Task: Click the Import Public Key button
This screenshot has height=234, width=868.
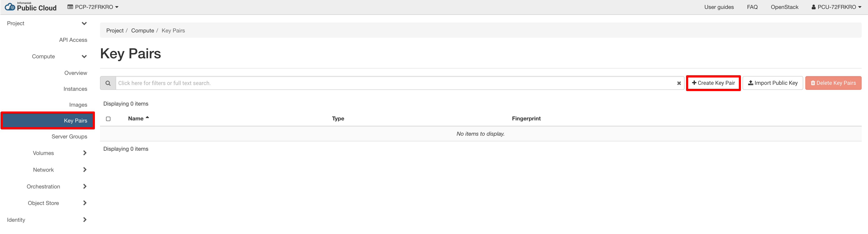Action: (x=773, y=83)
